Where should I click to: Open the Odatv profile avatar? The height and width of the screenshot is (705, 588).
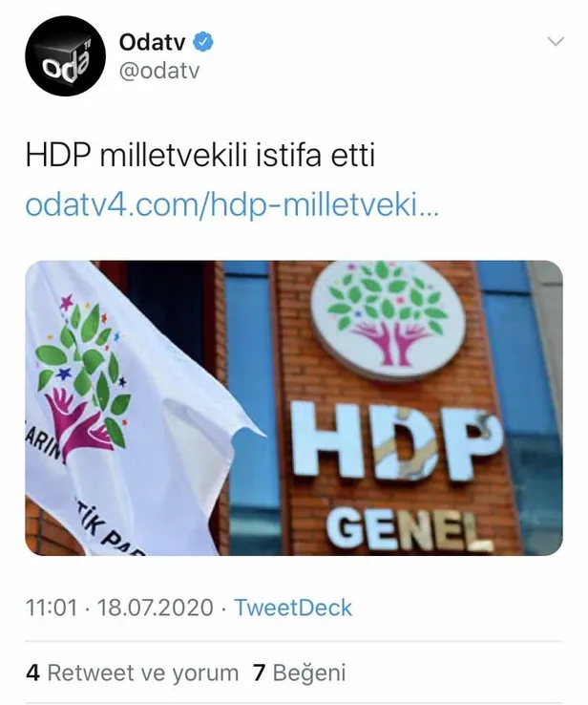coord(65,55)
